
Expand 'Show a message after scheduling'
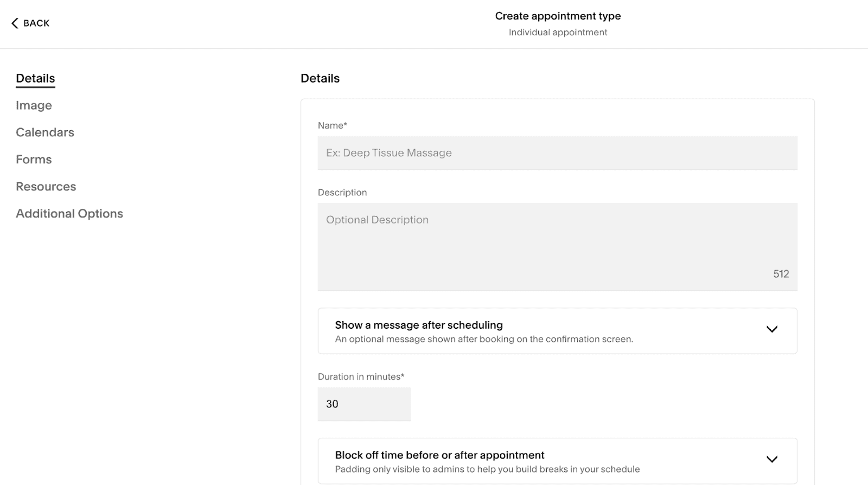point(557,330)
